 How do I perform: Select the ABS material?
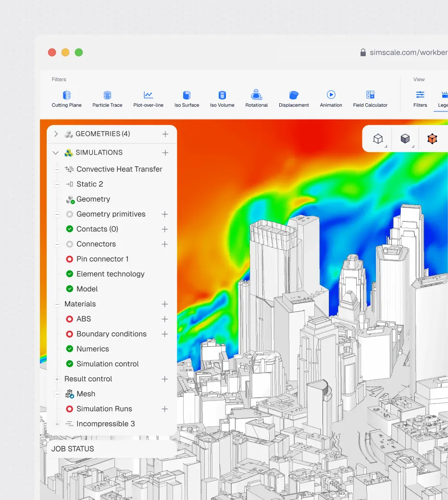(84, 319)
